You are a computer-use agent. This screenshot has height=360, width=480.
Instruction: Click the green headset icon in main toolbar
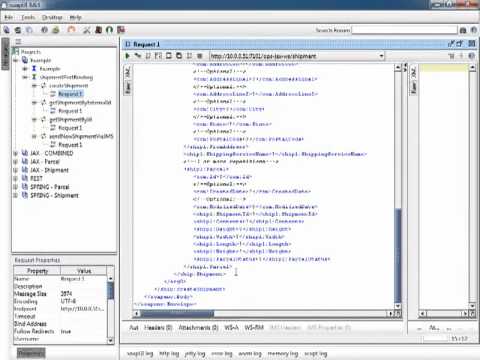pos(109,30)
